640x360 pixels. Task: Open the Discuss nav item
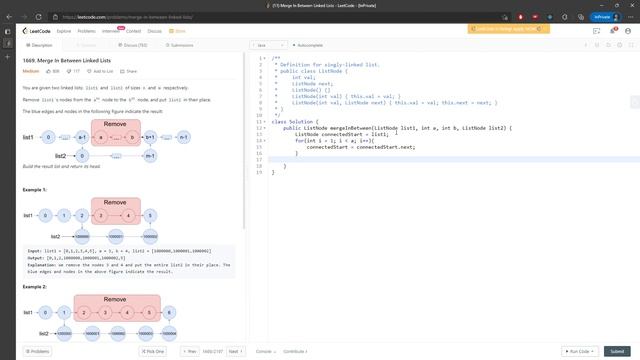[154, 31]
